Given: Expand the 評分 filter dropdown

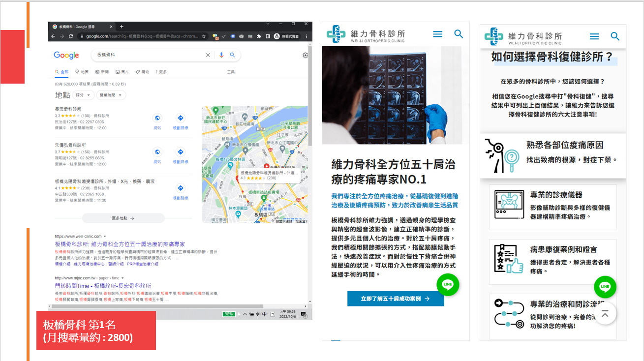Looking at the screenshot, I should (x=83, y=95).
